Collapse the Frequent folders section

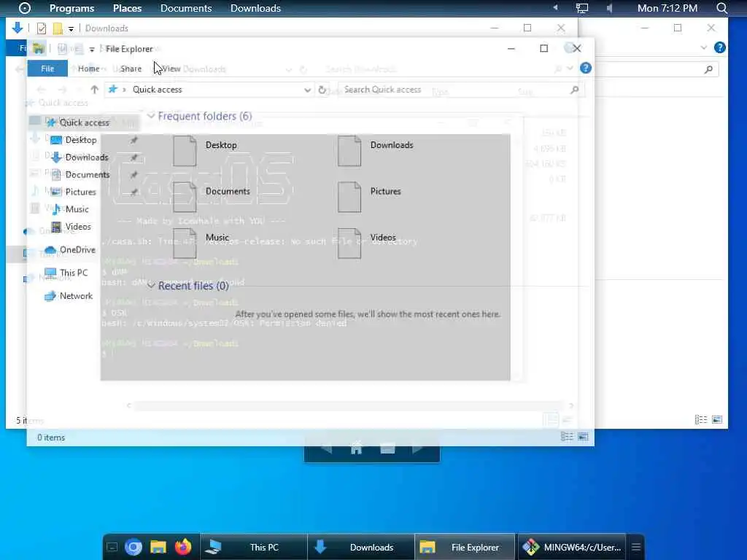pyautogui.click(x=151, y=116)
